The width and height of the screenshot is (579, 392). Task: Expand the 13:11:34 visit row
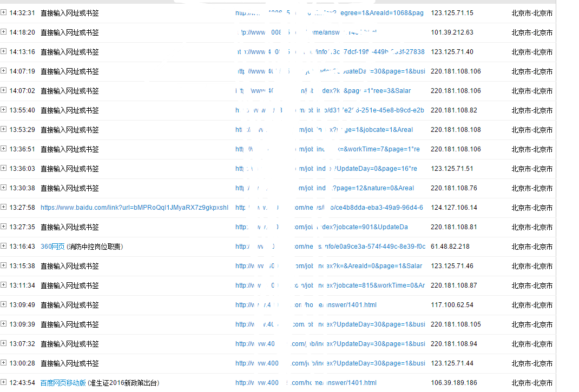pos(3,285)
